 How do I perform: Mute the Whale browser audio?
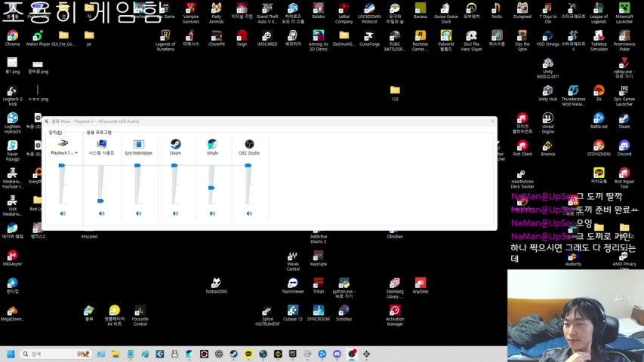click(212, 213)
